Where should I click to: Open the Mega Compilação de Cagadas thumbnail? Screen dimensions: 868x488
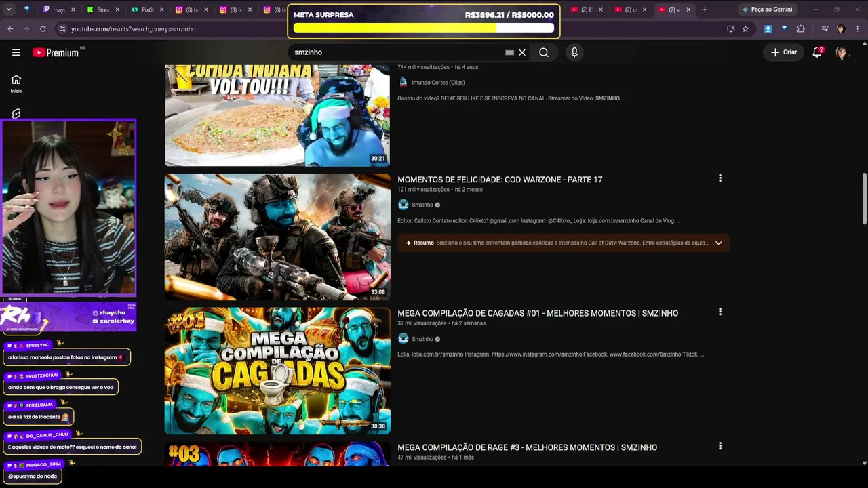(x=277, y=371)
